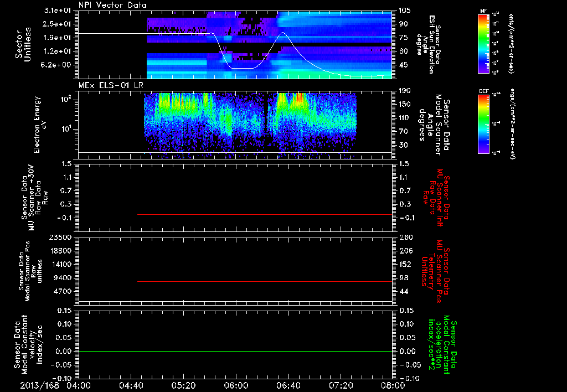Click the NF rainbow color bar
This screenshot has height=392, width=567.
tap(483, 44)
